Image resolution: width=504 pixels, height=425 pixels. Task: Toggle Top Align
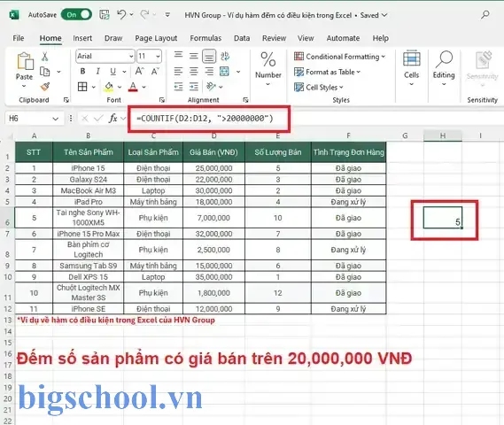(178, 56)
